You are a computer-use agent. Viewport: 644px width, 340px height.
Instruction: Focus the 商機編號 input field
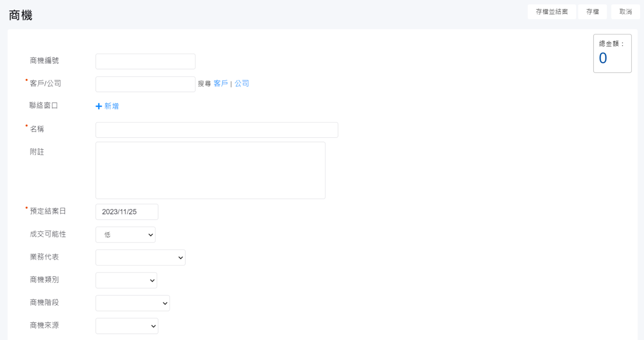[145, 61]
